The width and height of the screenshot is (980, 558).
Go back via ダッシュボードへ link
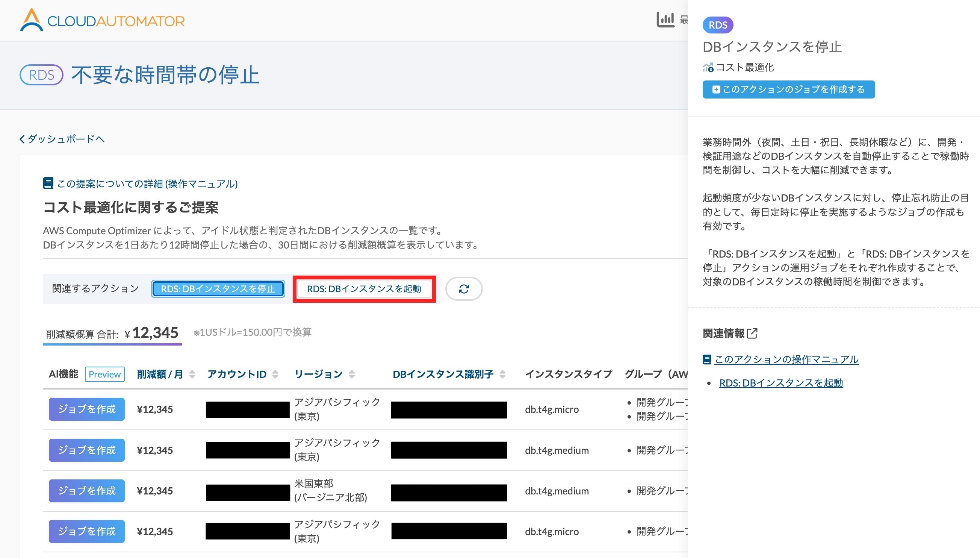pos(62,139)
